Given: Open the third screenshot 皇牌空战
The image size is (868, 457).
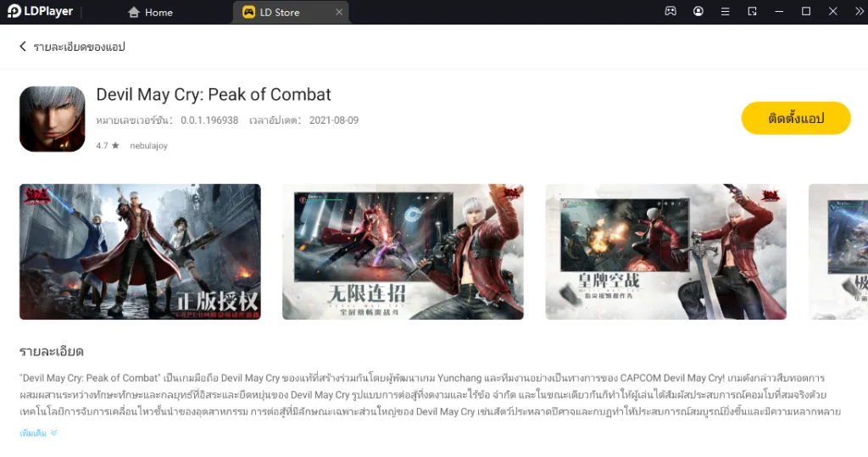Looking at the screenshot, I should click(666, 252).
